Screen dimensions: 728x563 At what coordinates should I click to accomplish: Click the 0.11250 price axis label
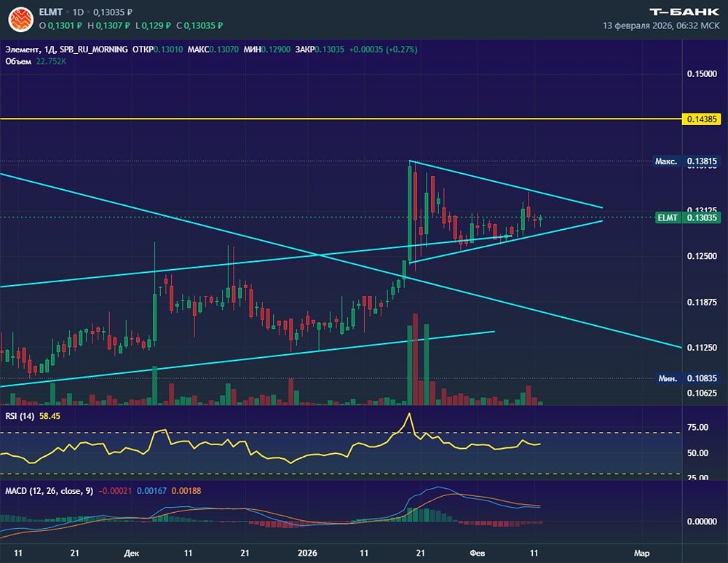click(x=702, y=348)
